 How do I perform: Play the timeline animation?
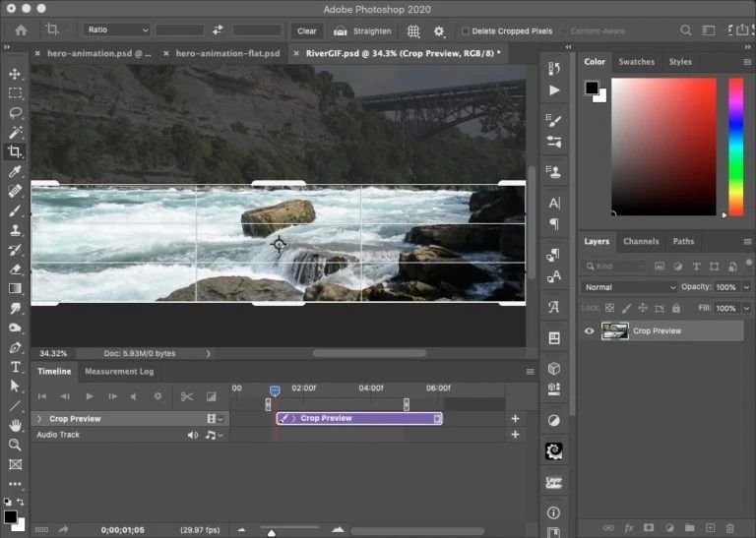[89, 396]
